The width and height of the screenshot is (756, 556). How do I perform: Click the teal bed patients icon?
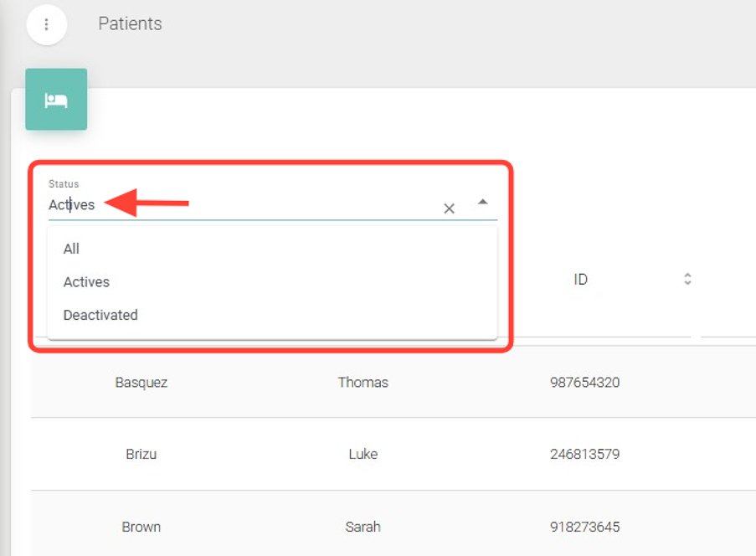(56, 100)
